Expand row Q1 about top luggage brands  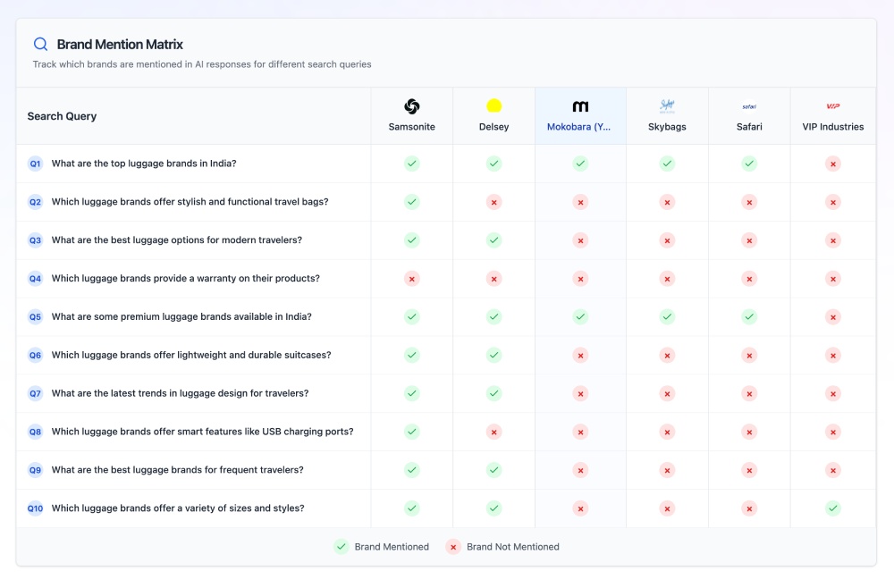[141, 164]
